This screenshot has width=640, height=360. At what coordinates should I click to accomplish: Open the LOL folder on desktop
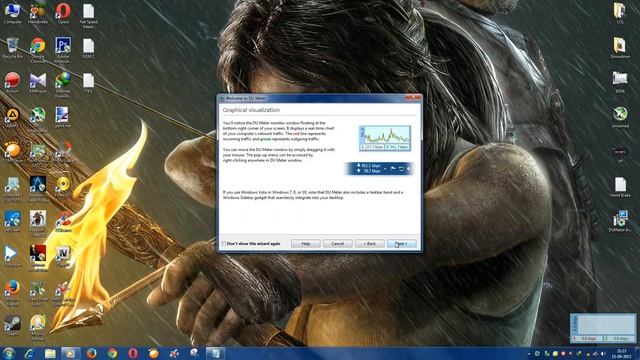coord(620,13)
